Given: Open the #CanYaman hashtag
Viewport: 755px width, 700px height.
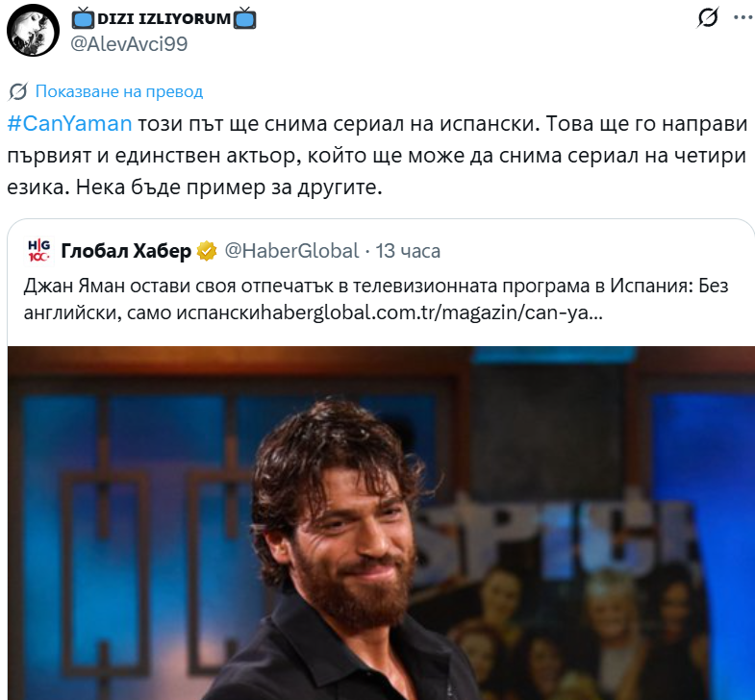Looking at the screenshot, I should (70, 124).
